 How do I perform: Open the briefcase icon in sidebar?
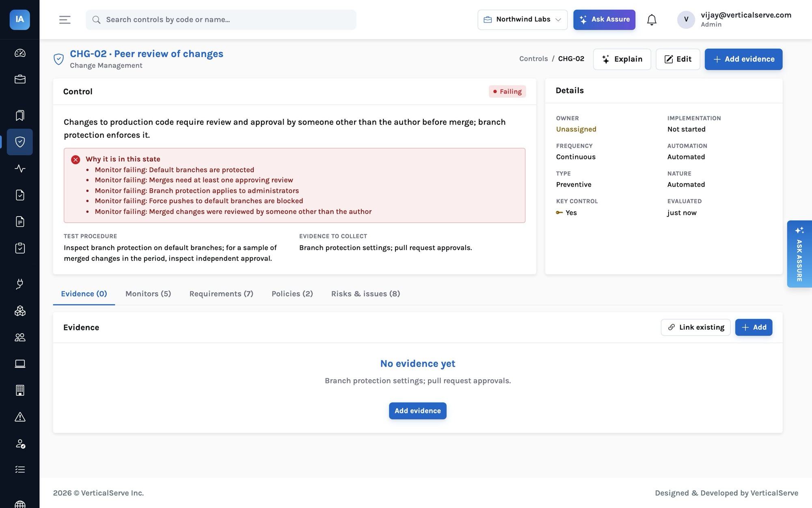click(20, 79)
